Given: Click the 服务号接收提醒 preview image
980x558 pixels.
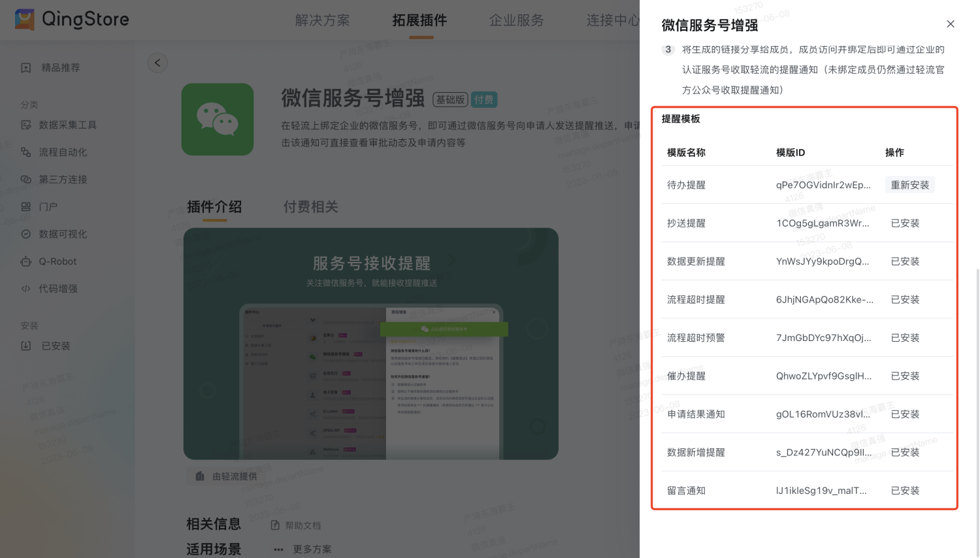Looking at the screenshot, I should click(x=370, y=344).
